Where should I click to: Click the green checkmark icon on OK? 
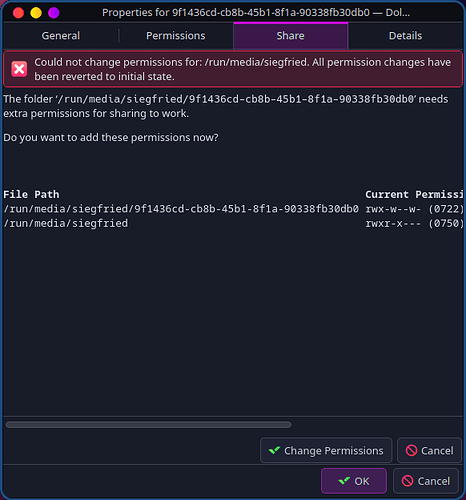(344, 481)
